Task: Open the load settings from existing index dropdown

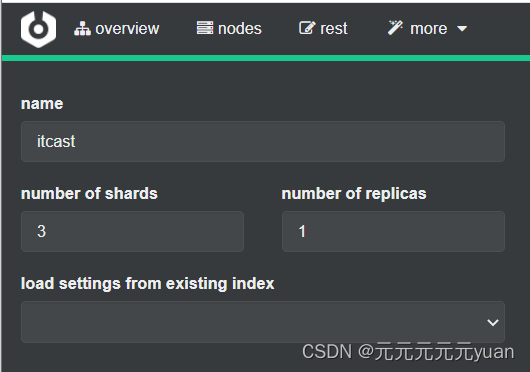Action: [263, 322]
